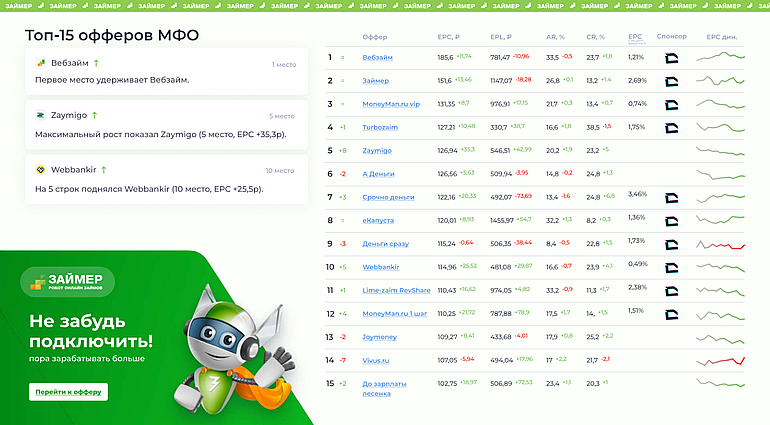
Task: Click the EPC sparkline for Zaymigo row
Action: coord(720,151)
